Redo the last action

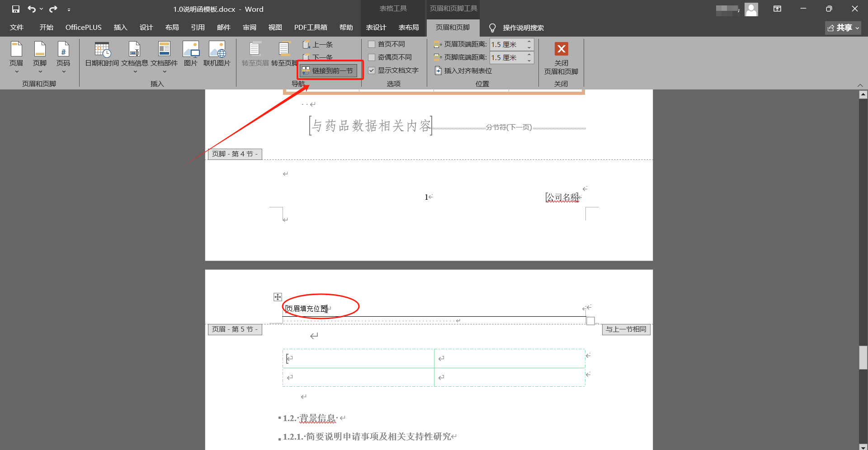(53, 9)
